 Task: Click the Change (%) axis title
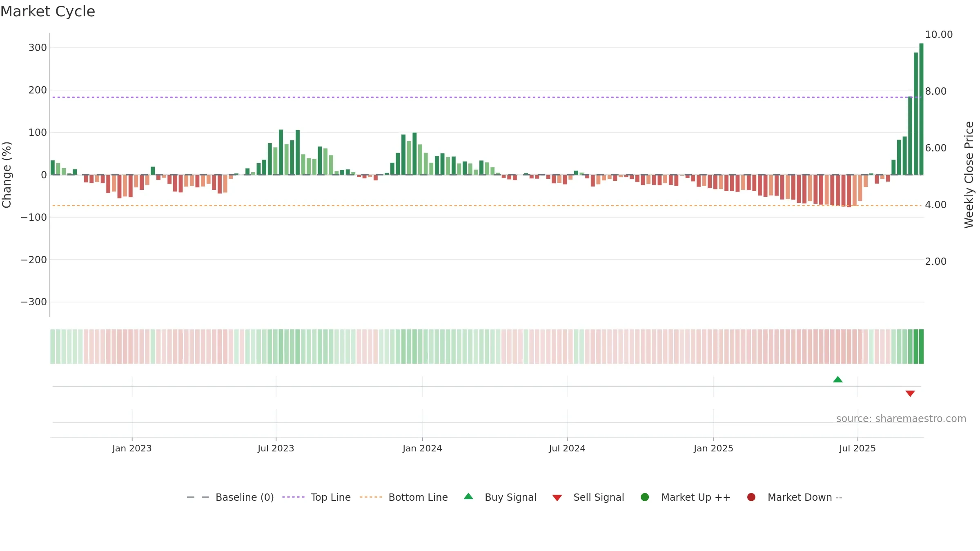pos(7,175)
